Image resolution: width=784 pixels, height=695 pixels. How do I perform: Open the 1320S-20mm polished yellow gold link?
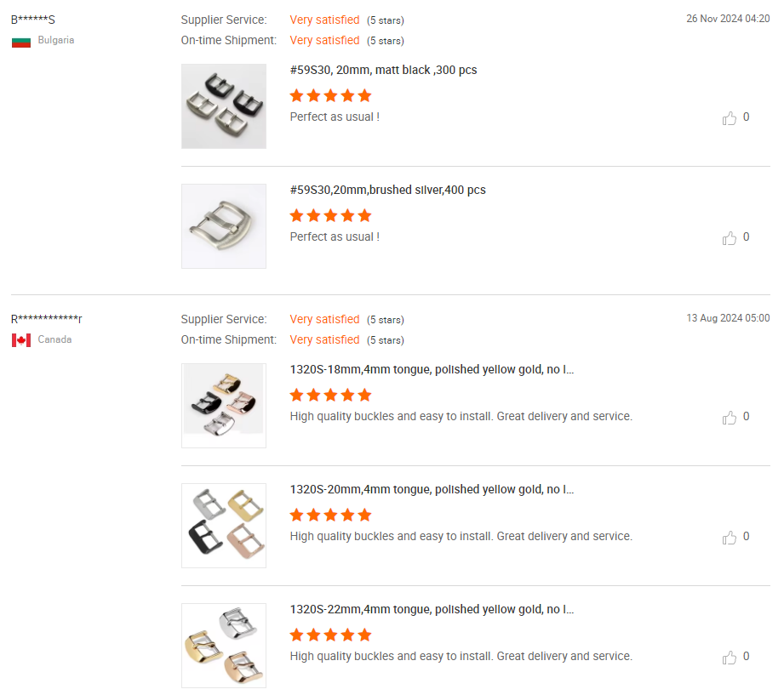pyautogui.click(x=432, y=489)
